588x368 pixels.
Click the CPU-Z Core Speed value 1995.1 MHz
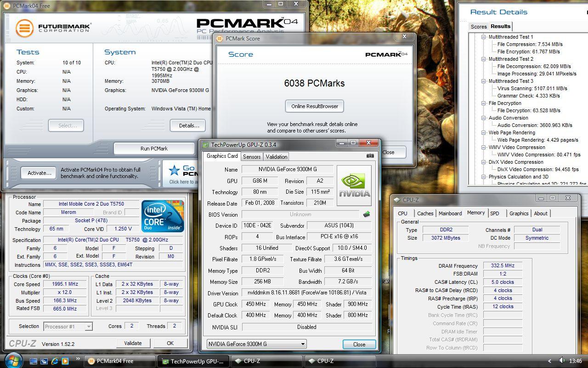[65, 284]
